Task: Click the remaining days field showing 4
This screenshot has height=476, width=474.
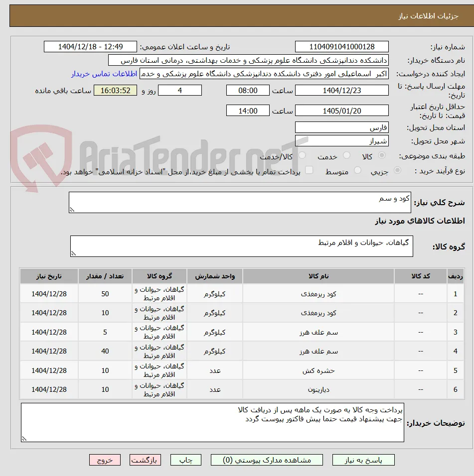Action: pos(180,91)
